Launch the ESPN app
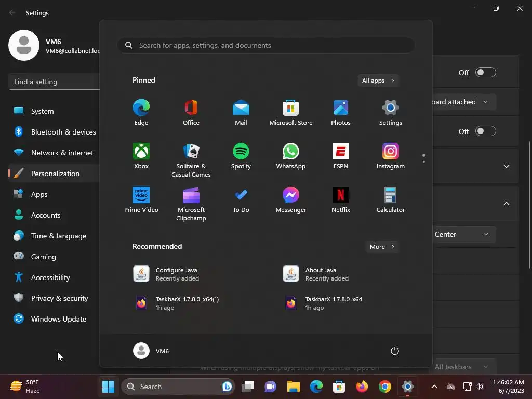The image size is (532, 399). tap(341, 156)
